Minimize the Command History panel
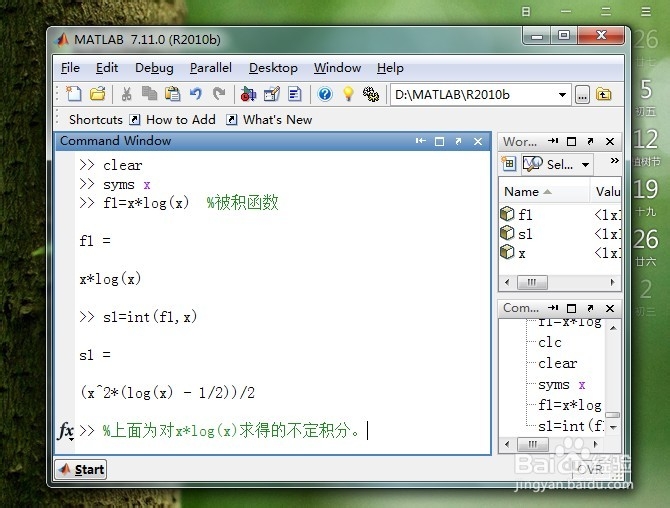Image resolution: width=670 pixels, height=508 pixels. pyautogui.click(x=553, y=308)
